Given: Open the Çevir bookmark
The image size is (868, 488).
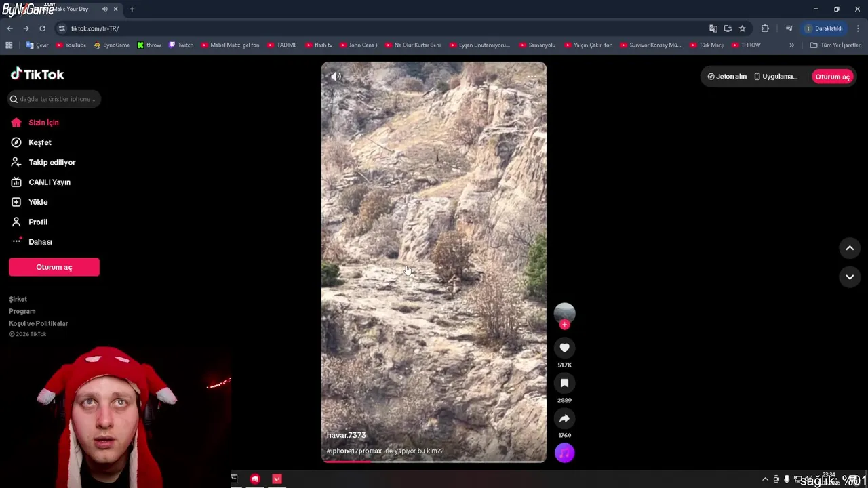Looking at the screenshot, I should pyautogui.click(x=37, y=45).
